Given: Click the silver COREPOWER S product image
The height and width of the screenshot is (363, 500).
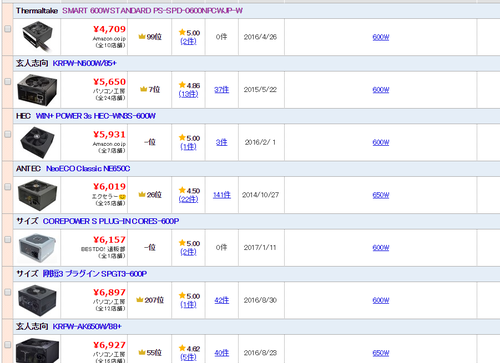Looking at the screenshot, I should [x=37, y=248].
